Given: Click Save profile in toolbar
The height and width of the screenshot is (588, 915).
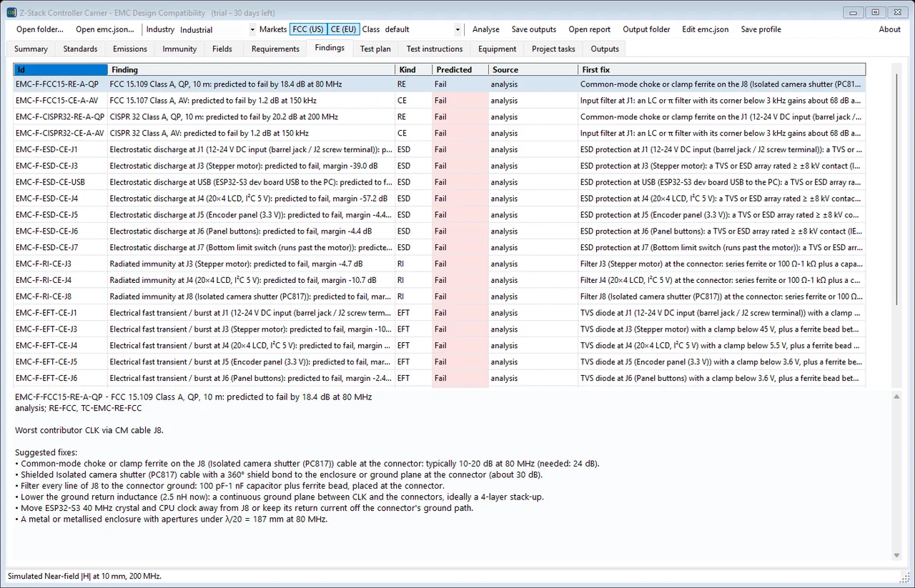Looking at the screenshot, I should (x=761, y=29).
